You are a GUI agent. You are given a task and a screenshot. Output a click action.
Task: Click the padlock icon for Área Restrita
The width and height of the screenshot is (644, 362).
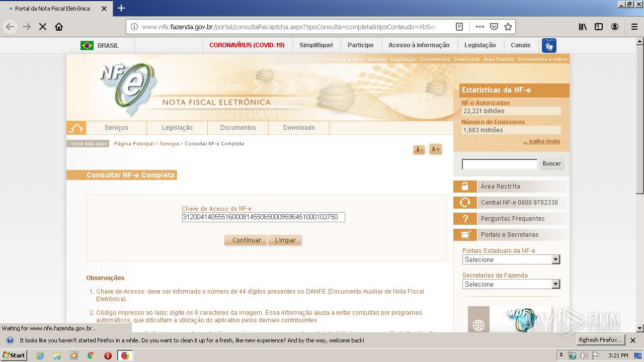point(465,187)
